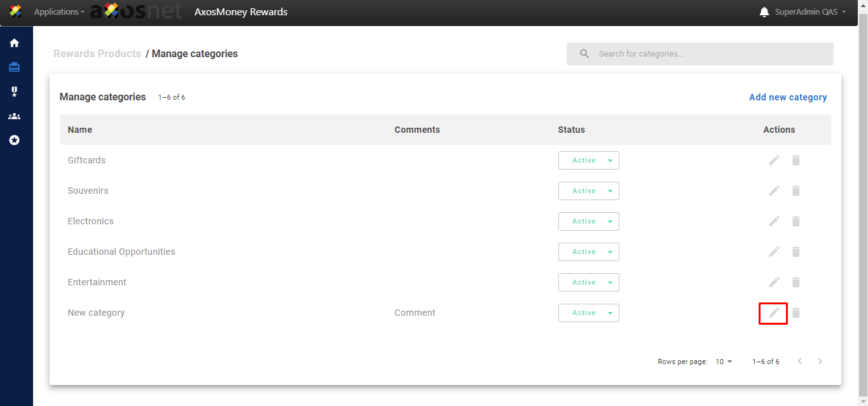This screenshot has height=406, width=868.
Task: Change the rows per page dropdown
Action: point(724,362)
